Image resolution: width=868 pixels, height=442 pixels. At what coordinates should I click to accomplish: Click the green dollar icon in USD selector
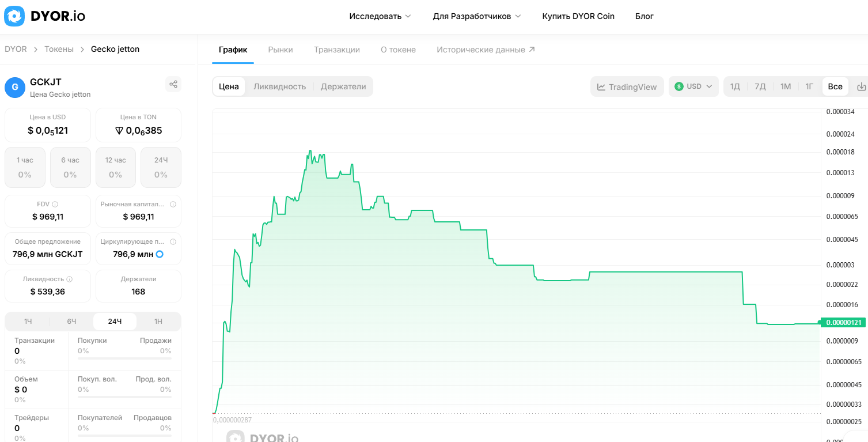[679, 86]
